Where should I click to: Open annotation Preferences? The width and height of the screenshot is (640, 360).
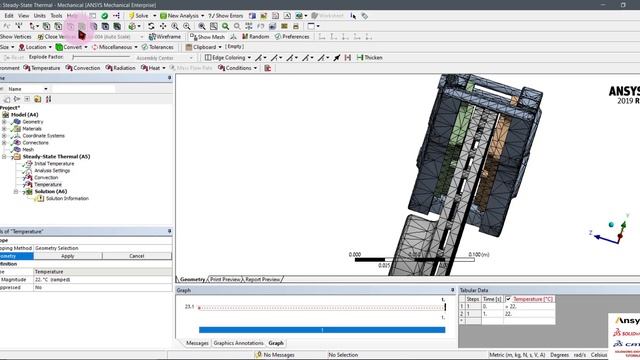click(292, 36)
